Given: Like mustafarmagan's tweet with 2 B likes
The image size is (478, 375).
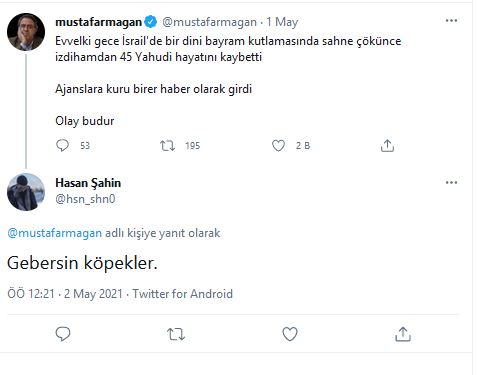Looking at the screenshot, I should 278,146.
